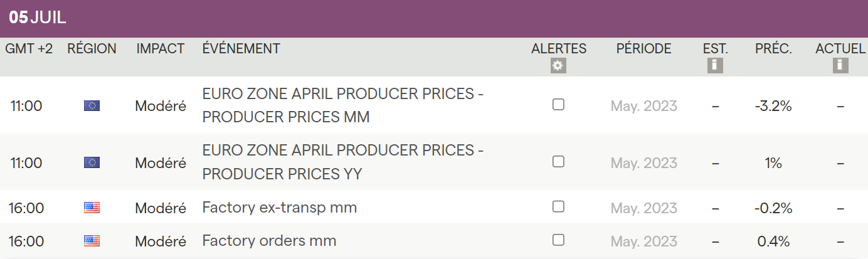Click the 05 JUIL date header
Screen dimensions: 868x259
38,18
